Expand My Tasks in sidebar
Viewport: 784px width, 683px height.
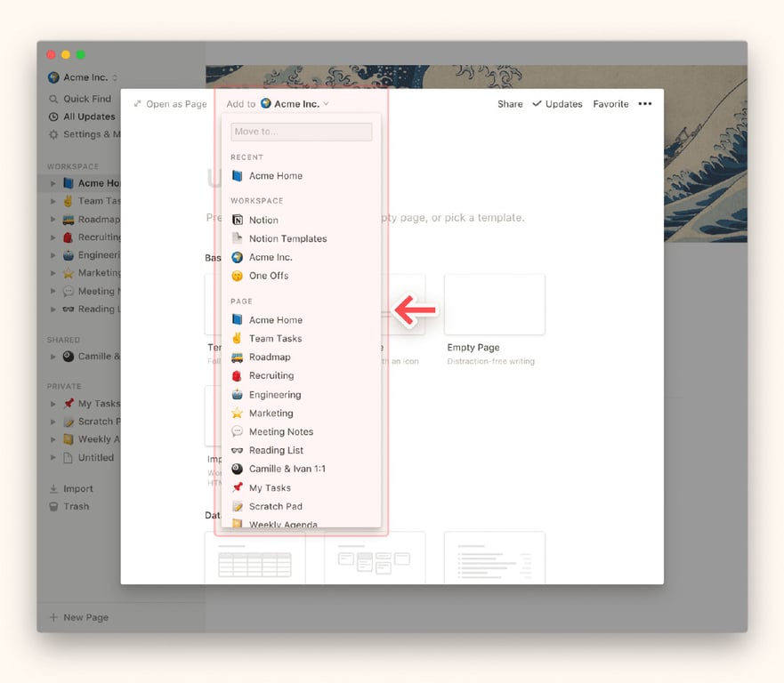(x=53, y=403)
